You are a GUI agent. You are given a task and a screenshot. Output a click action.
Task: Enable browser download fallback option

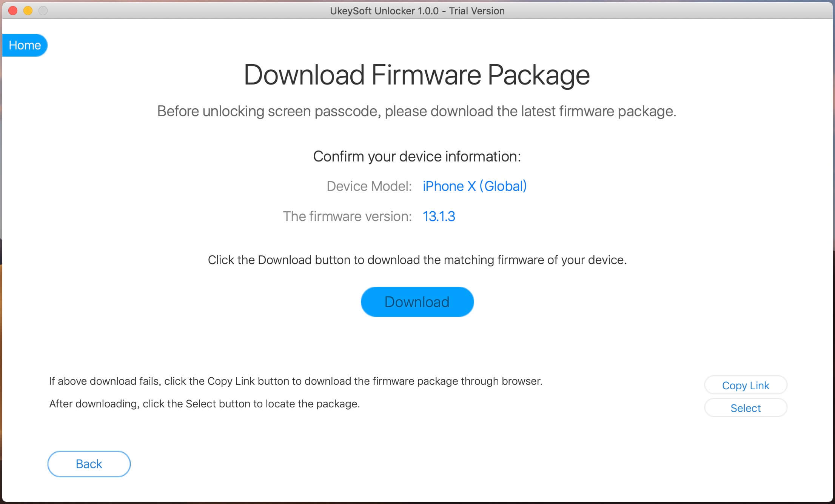746,385
